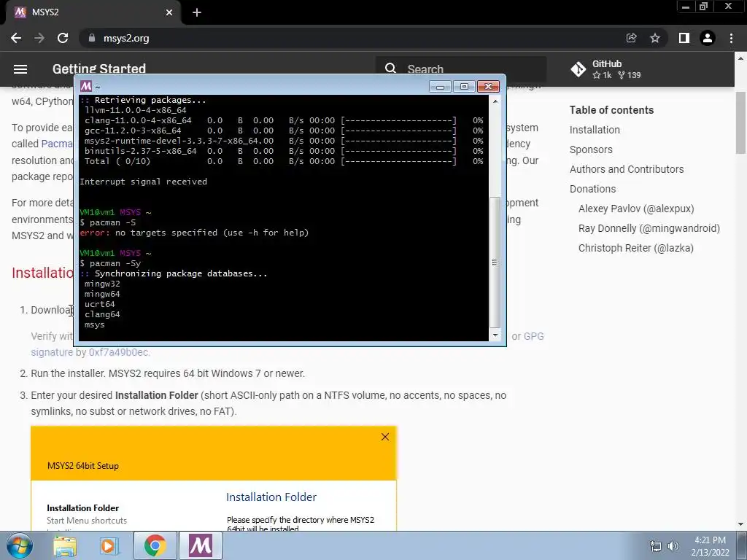This screenshot has width=747, height=560.
Task: Click the volume speaker tray icon
Action: pos(673,546)
